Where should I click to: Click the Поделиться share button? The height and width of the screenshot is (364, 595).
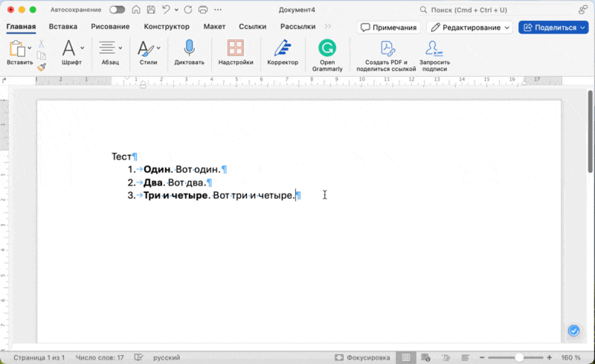pos(553,27)
